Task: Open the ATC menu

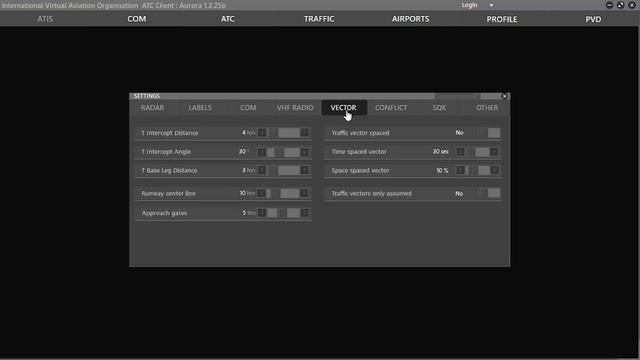Action: coord(228,19)
